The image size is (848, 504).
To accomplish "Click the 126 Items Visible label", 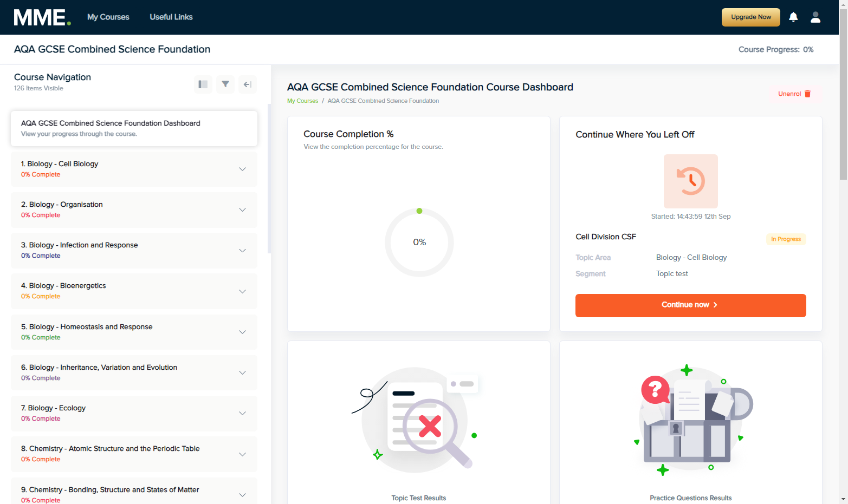I will pyautogui.click(x=38, y=88).
